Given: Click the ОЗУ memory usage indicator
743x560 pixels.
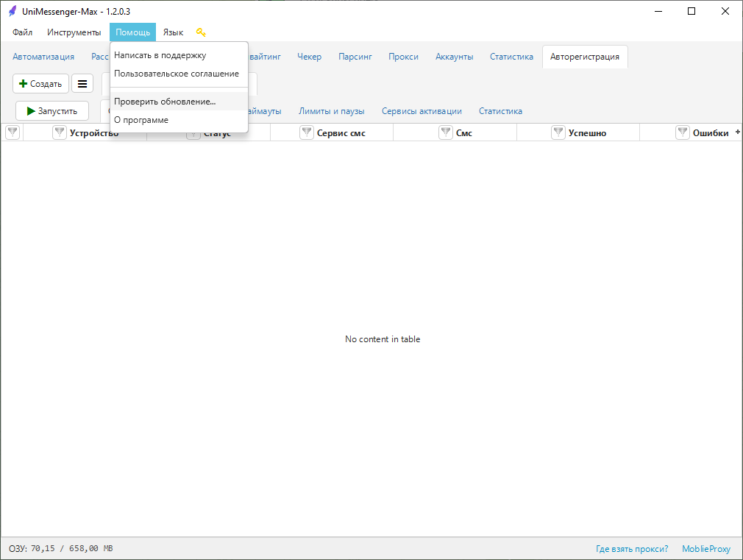Looking at the screenshot, I should click(60, 549).
